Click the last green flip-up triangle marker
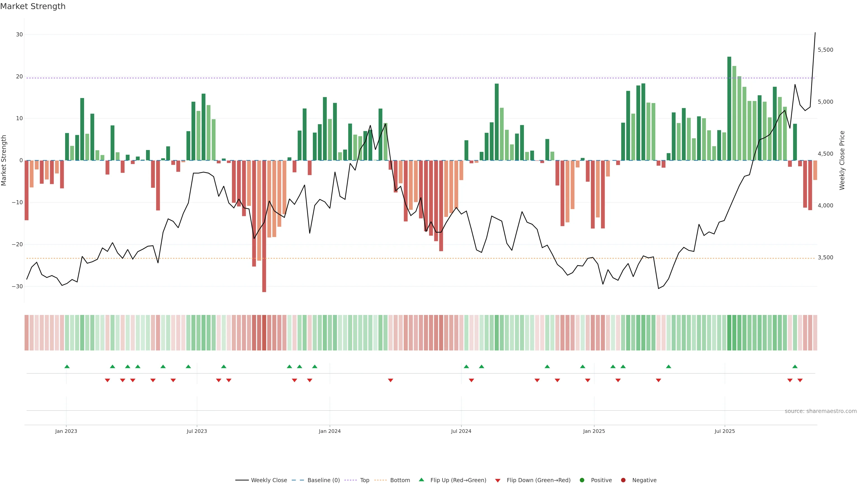 click(795, 366)
